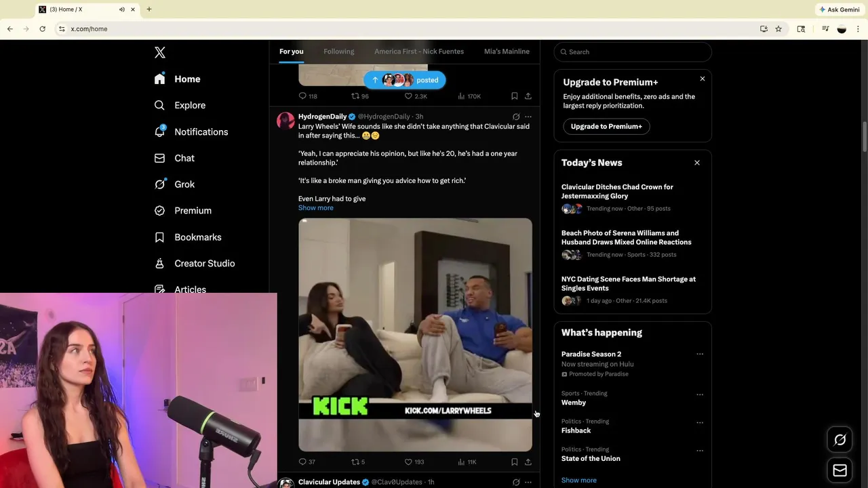
Task: Reply to the post with 118 replies
Action: [x=308, y=96]
